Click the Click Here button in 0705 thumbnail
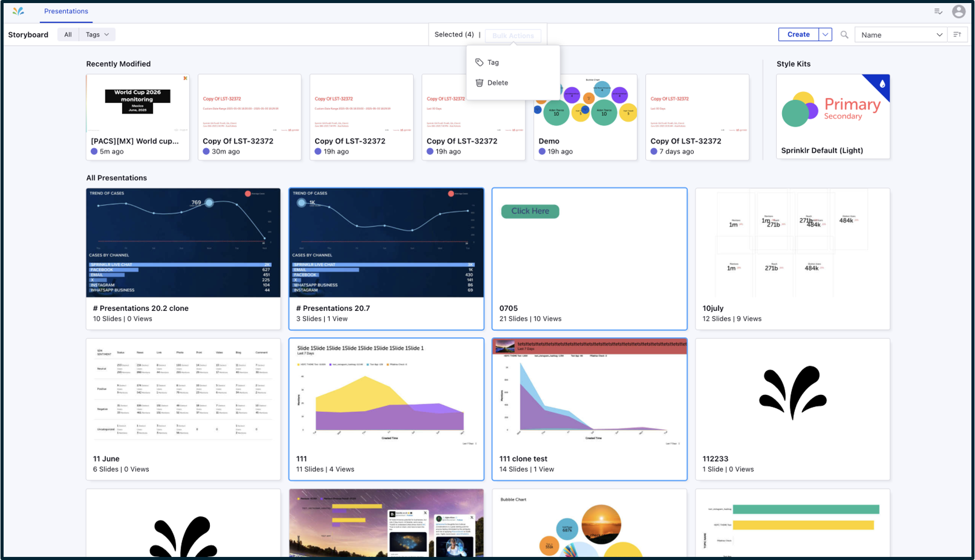975x560 pixels. [530, 211]
